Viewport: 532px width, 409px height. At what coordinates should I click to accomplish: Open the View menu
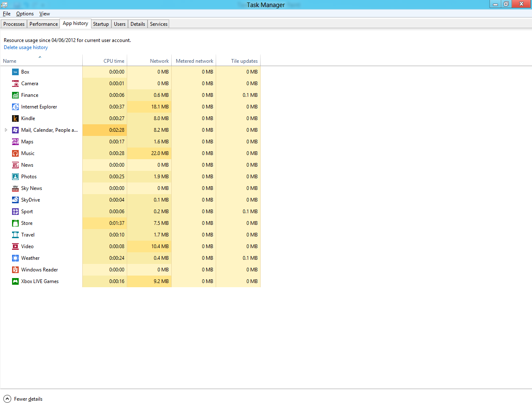[44, 14]
